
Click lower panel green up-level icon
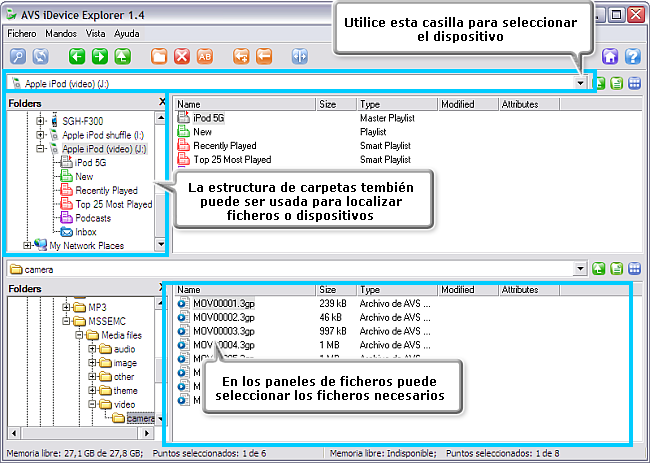click(x=599, y=269)
